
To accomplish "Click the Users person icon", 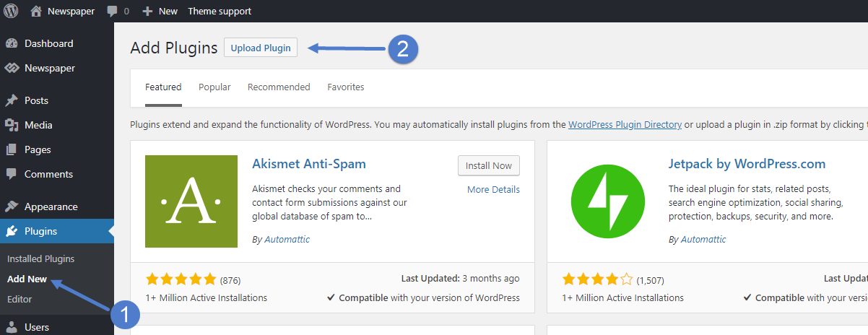I will pyautogui.click(x=12, y=327).
